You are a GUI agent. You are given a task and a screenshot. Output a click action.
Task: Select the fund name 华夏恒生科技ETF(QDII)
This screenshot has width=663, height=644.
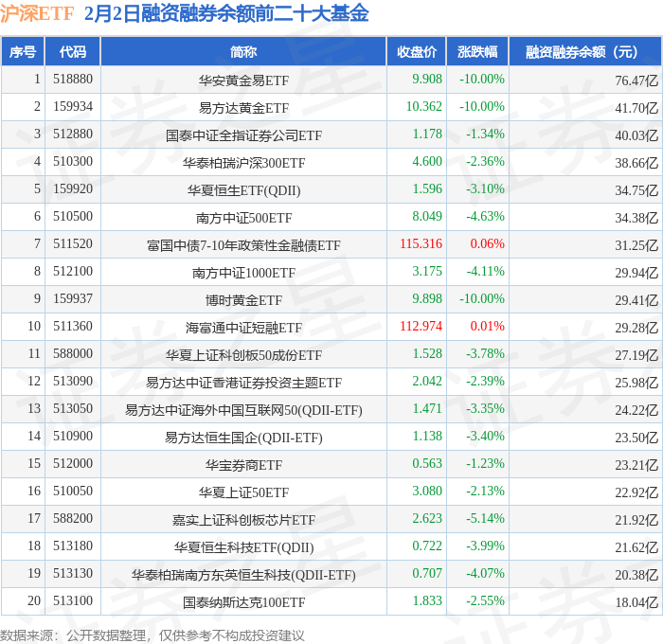pyautogui.click(x=243, y=547)
